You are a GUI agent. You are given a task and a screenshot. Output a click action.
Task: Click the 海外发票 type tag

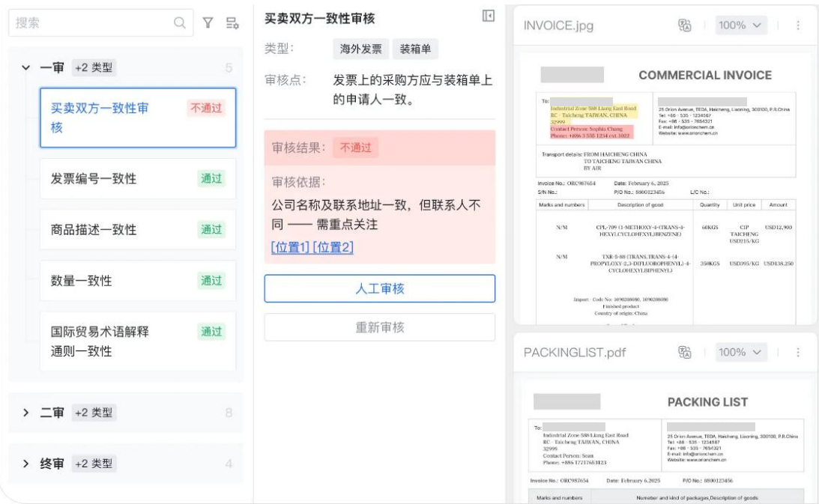(x=361, y=49)
